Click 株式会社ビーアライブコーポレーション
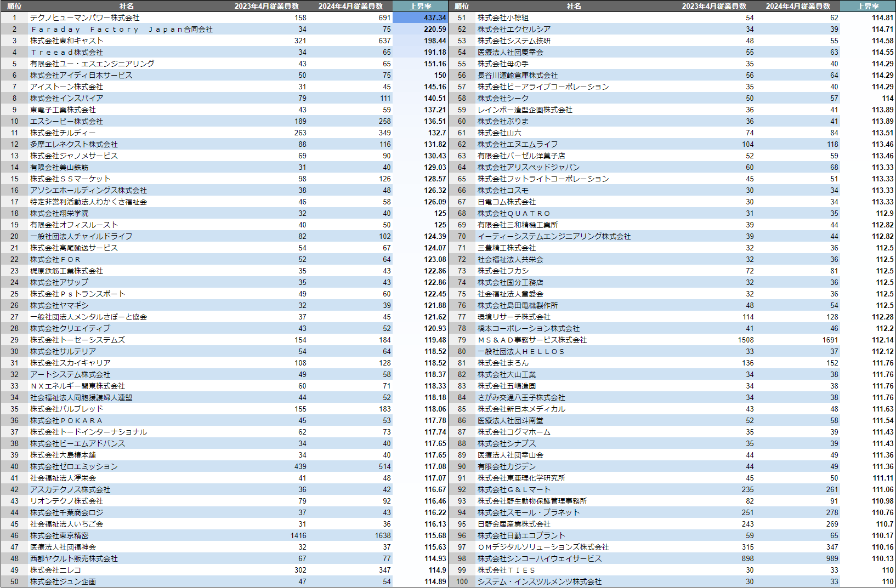Viewport: 896px width, 588px height. pyautogui.click(x=543, y=87)
